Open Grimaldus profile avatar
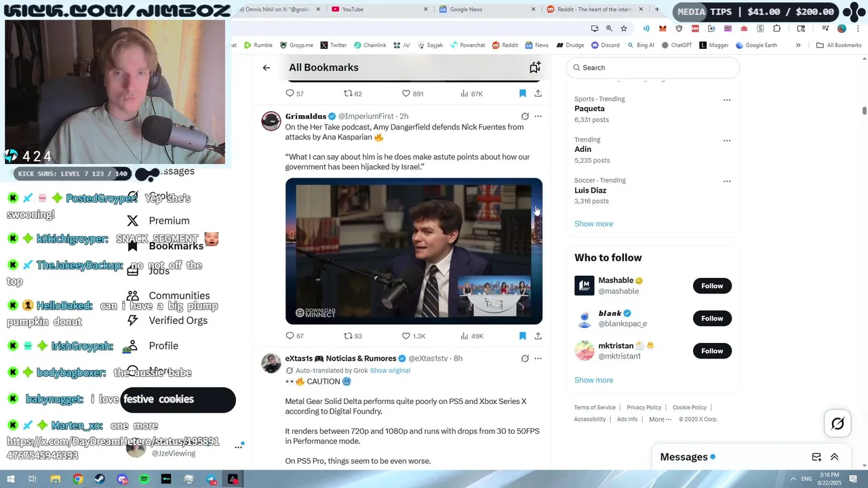 pyautogui.click(x=271, y=121)
